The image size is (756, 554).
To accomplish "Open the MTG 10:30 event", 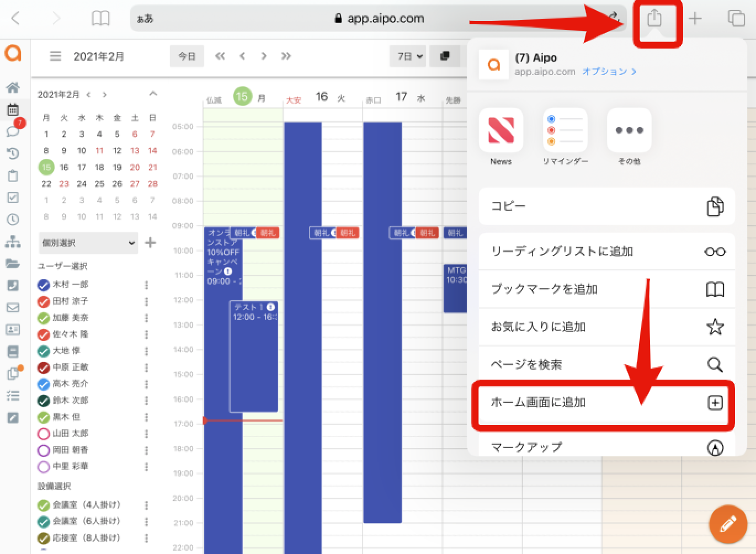I will click(x=455, y=288).
